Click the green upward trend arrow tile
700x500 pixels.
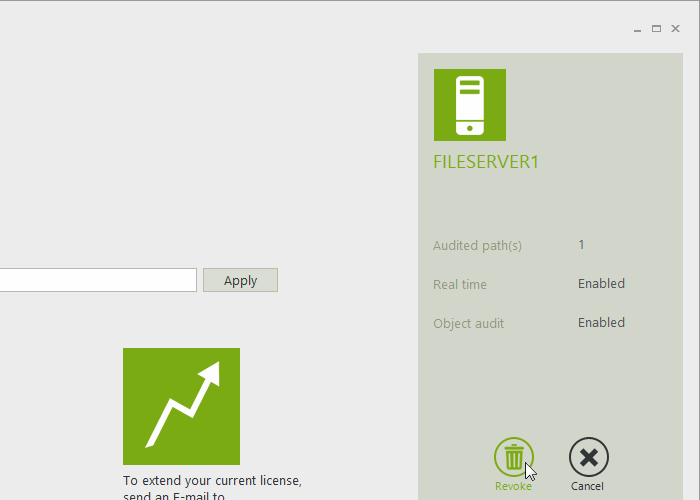[x=181, y=406]
